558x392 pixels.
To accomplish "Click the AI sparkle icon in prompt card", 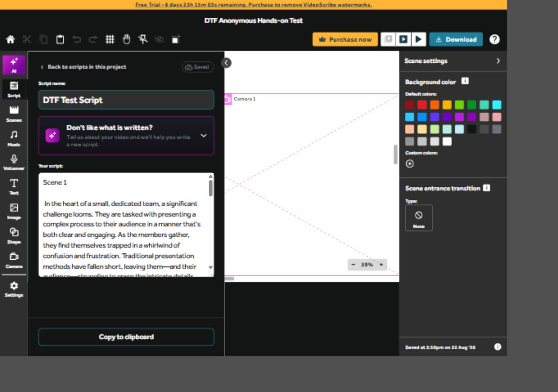I will (x=52, y=136).
